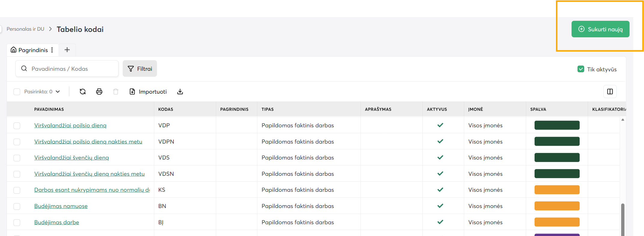Click the refresh list icon
Image resolution: width=644 pixels, height=236 pixels.
83,92
